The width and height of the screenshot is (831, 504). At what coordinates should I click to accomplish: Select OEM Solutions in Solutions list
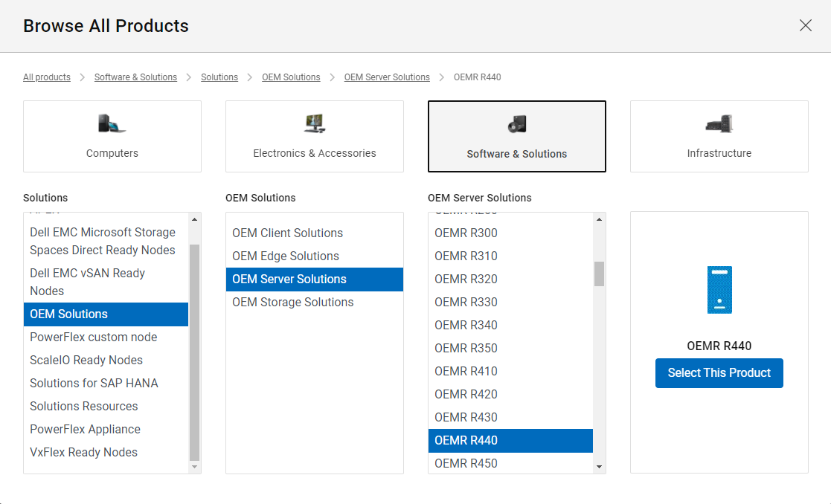[x=106, y=314]
